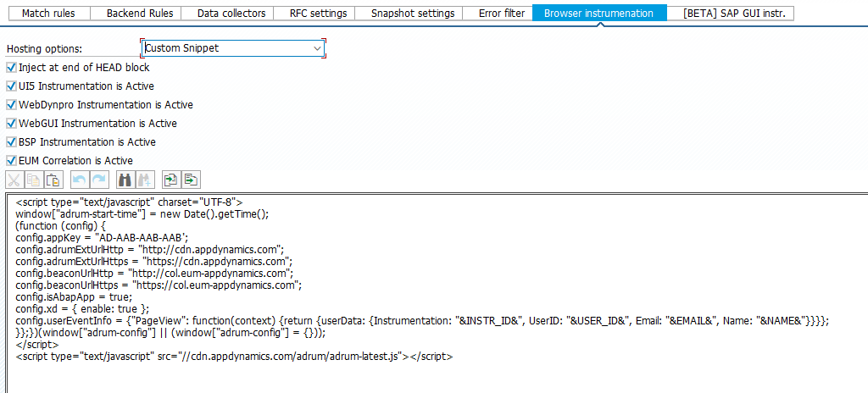Click the config.appKey line in editor

tap(103, 238)
